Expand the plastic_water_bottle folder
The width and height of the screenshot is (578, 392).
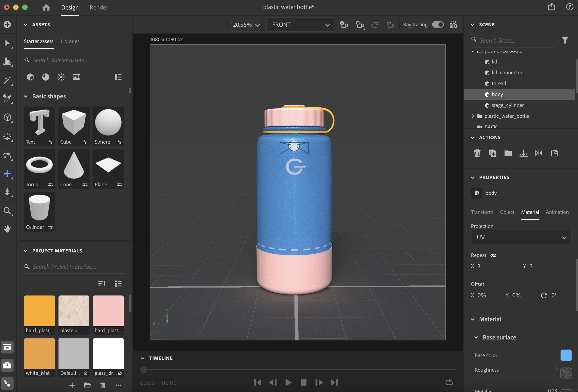coord(473,116)
